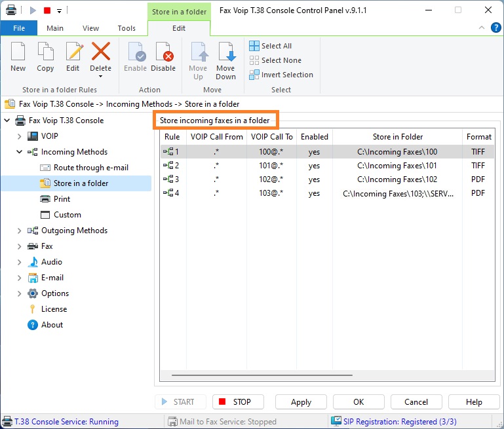The width and height of the screenshot is (504, 429).
Task: Switch to the Main ribbon tab
Action: (55, 28)
